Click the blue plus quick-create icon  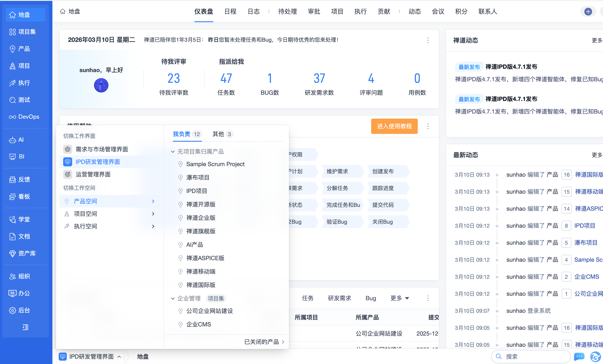click(588, 11)
